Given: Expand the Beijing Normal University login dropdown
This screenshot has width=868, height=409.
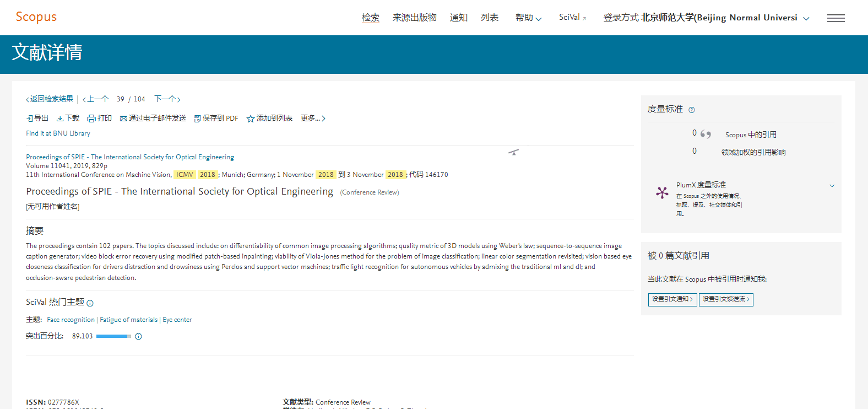Looking at the screenshot, I should (806, 18).
